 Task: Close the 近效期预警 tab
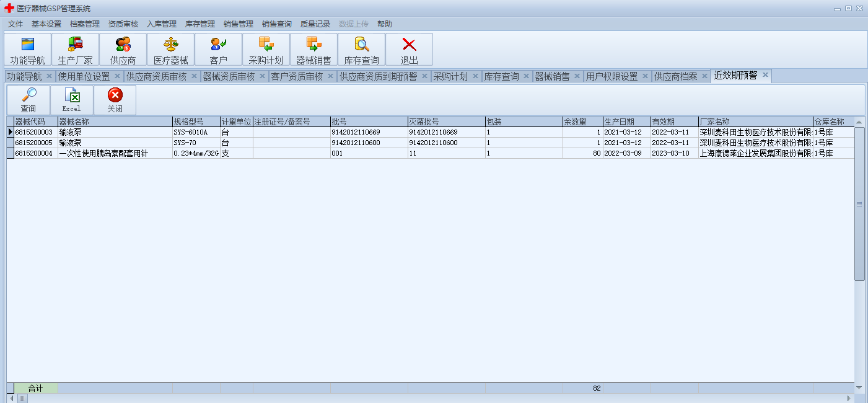tap(765, 75)
